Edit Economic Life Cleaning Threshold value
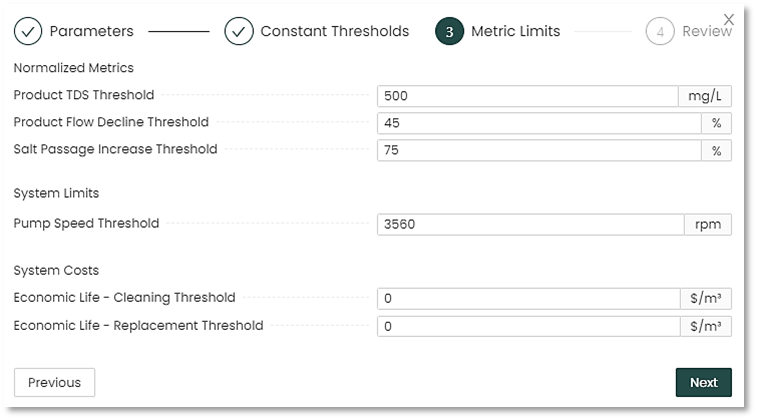 point(529,298)
